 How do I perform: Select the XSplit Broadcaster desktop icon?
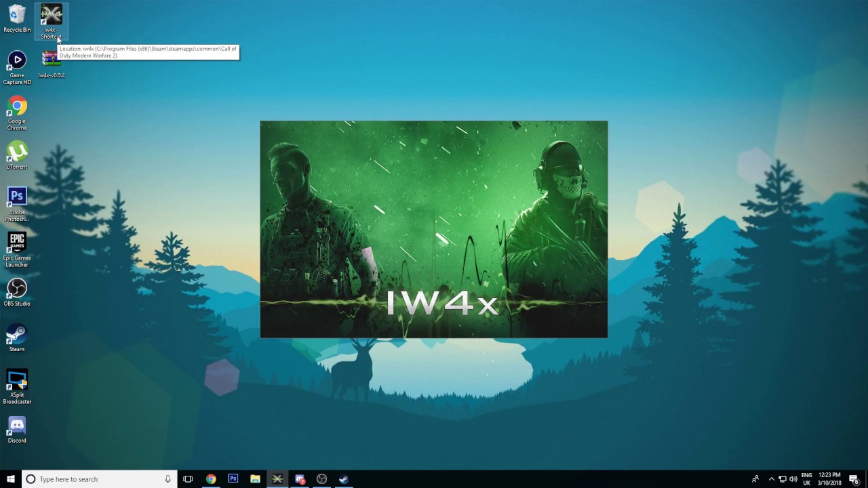point(17,386)
